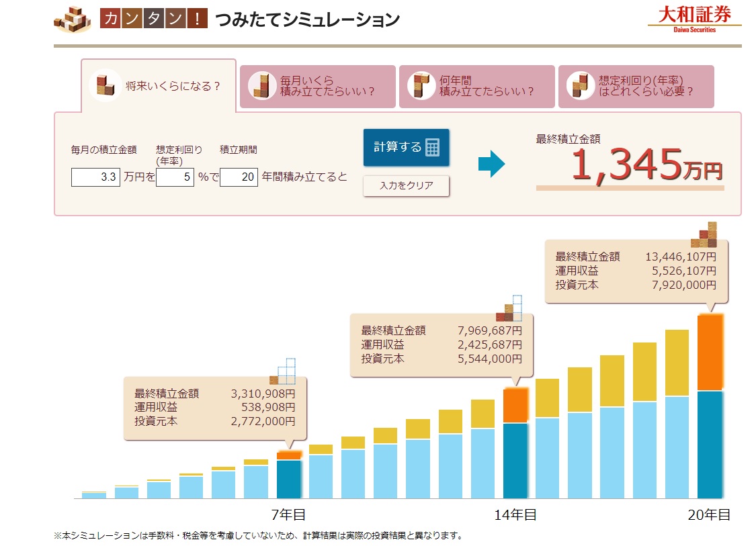The height and width of the screenshot is (546, 756).
Task: Click the 入力をクリア button
Action: (x=406, y=186)
